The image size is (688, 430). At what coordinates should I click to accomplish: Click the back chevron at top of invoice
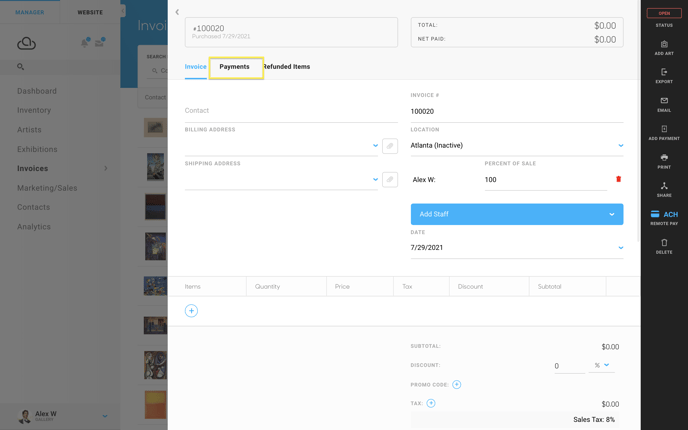(177, 12)
